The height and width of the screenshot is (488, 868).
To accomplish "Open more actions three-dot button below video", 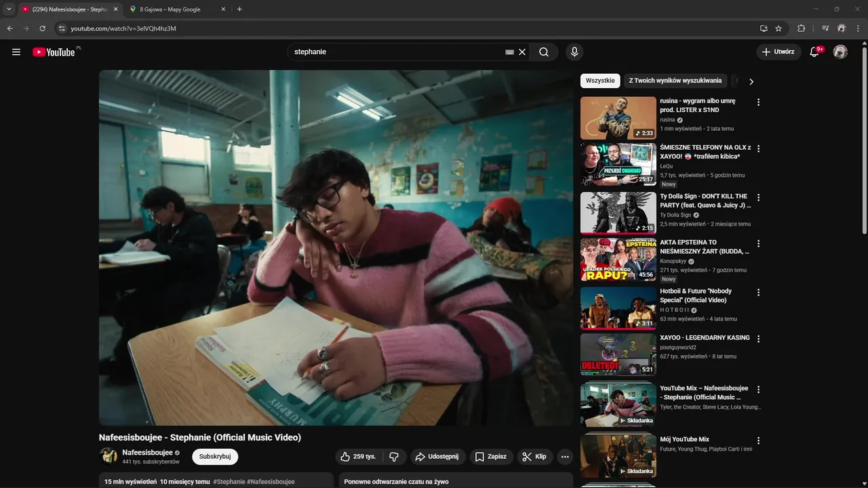I will pos(565,457).
